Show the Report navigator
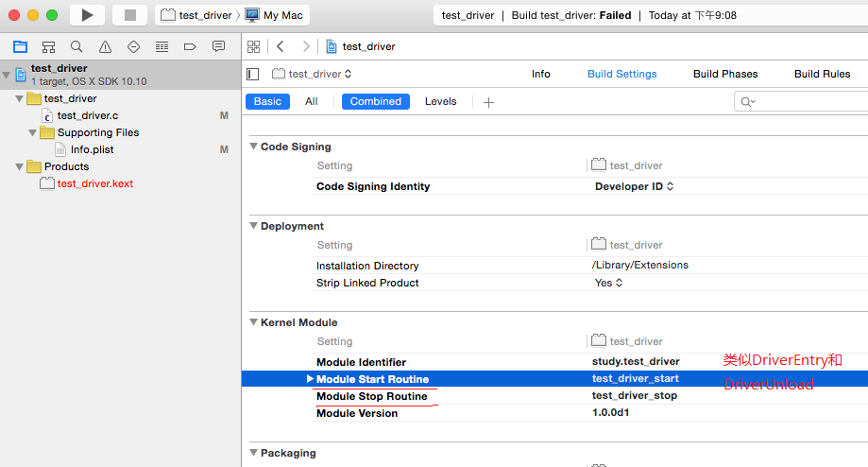The height and width of the screenshot is (467, 868). [218, 46]
